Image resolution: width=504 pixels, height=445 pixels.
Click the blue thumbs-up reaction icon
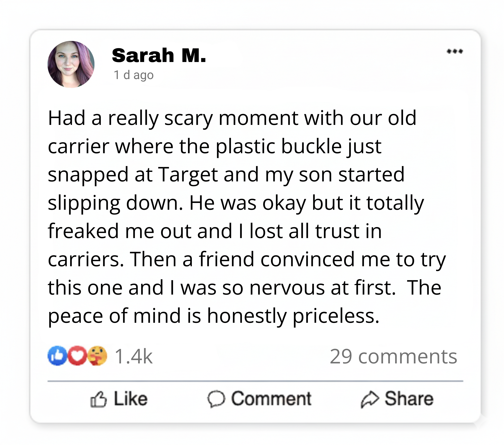[57, 356]
